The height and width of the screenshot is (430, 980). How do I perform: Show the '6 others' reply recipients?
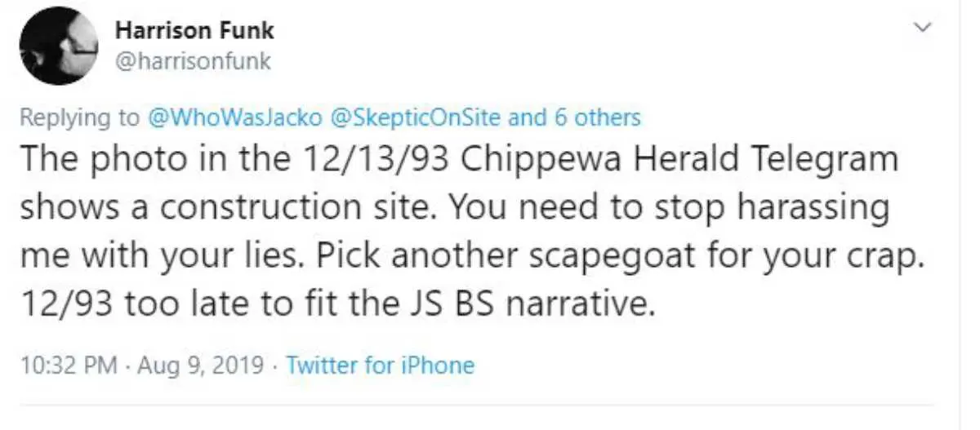pos(599,117)
